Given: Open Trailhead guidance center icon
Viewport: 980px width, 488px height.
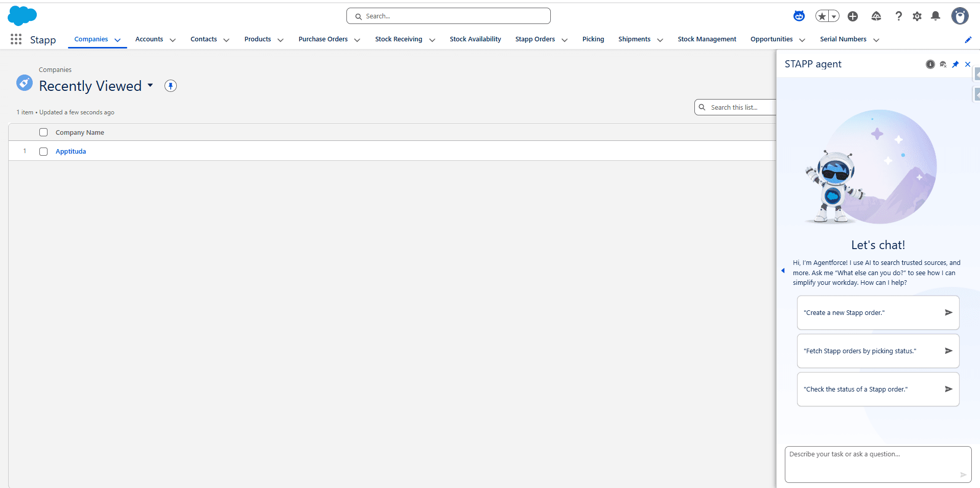Looking at the screenshot, I should click(x=876, y=16).
